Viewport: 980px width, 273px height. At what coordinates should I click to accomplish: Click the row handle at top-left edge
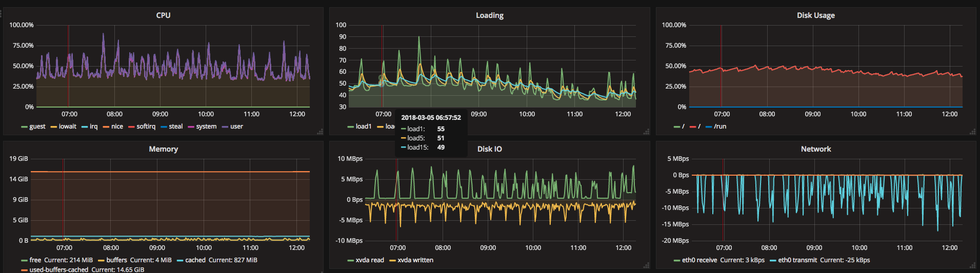pos(1,13)
